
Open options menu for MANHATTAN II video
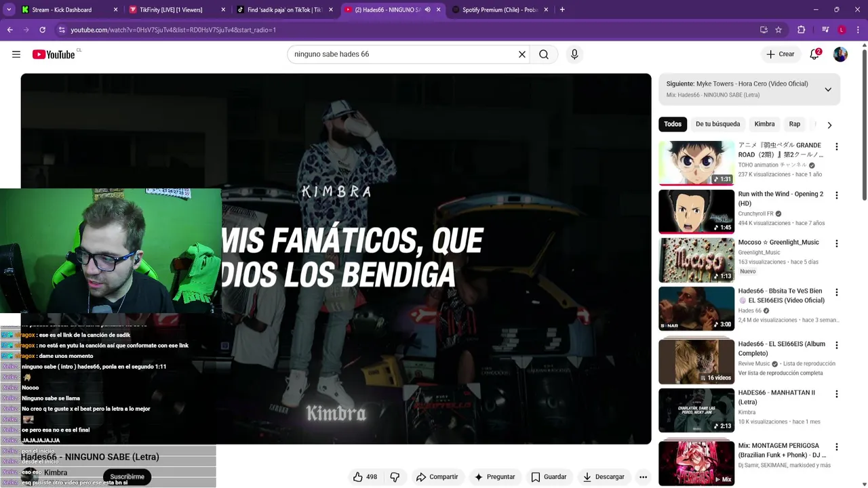[x=836, y=394]
